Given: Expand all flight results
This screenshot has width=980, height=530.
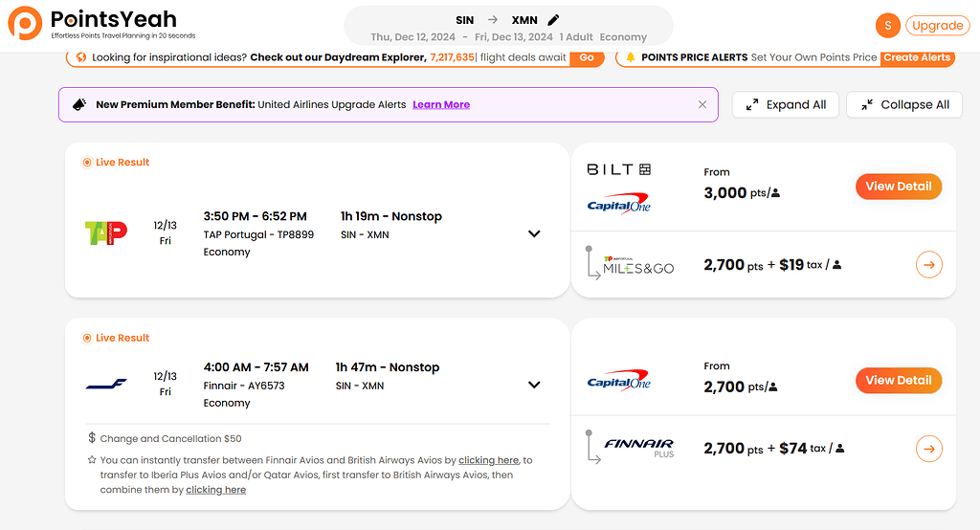Looking at the screenshot, I should click(x=786, y=105).
